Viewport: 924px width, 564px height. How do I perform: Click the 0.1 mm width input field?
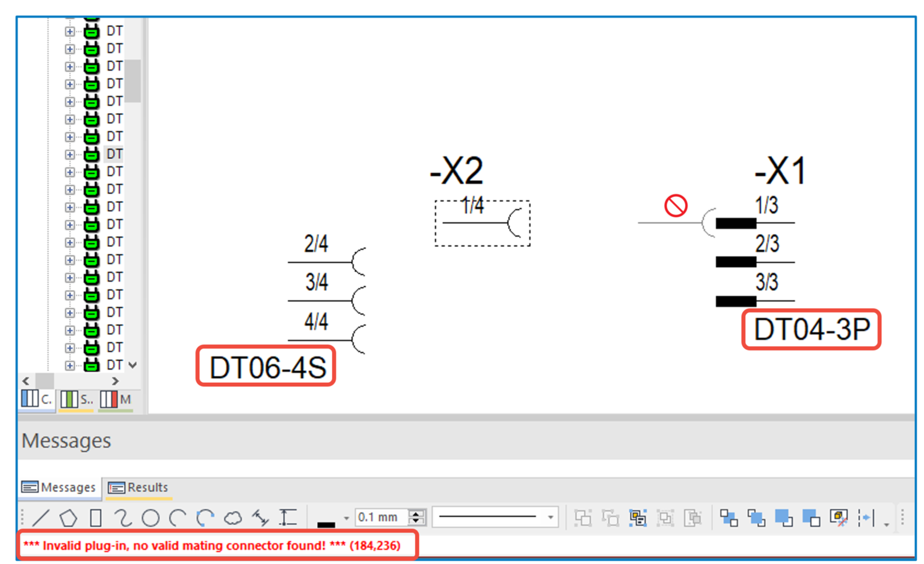[x=379, y=517]
